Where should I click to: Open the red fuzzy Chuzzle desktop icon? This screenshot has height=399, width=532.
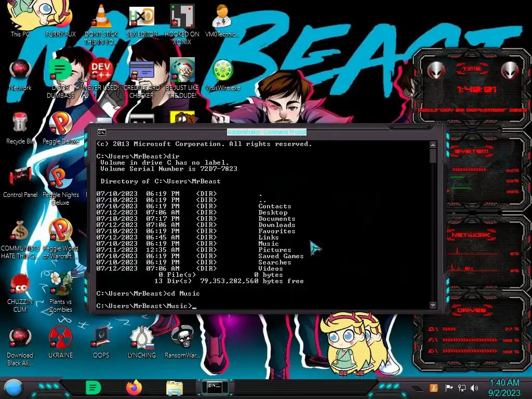click(20, 293)
